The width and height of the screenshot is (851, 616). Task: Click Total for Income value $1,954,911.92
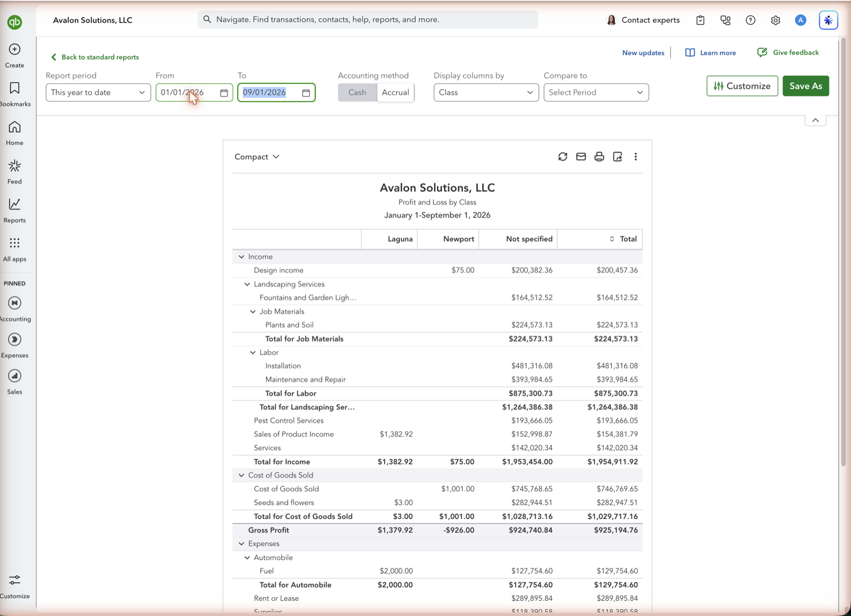tap(612, 462)
